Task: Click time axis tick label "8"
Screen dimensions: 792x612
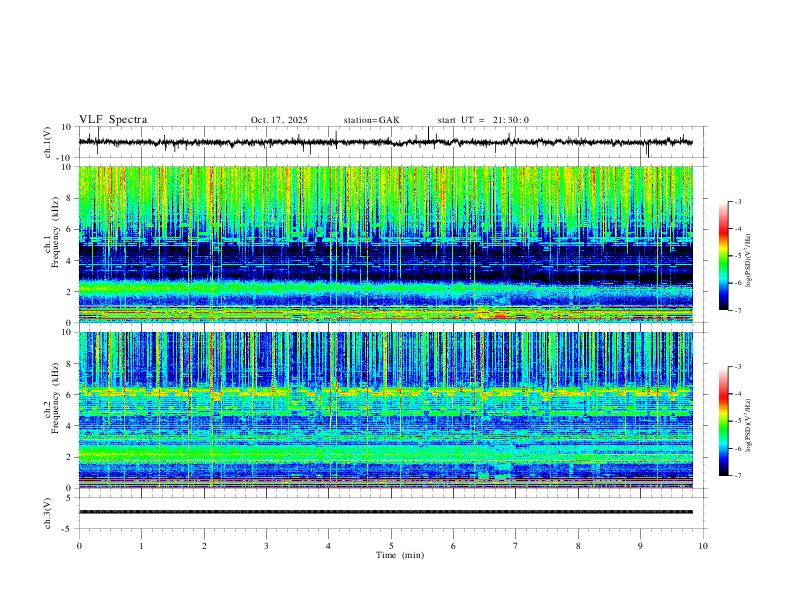Action: click(x=578, y=546)
